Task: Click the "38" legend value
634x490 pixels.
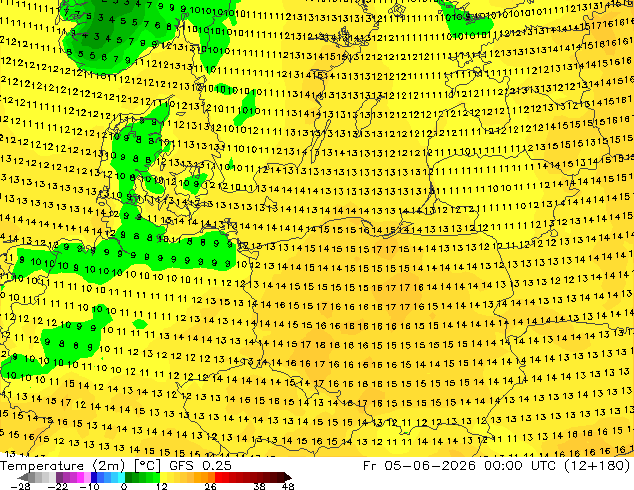Action: point(260,486)
